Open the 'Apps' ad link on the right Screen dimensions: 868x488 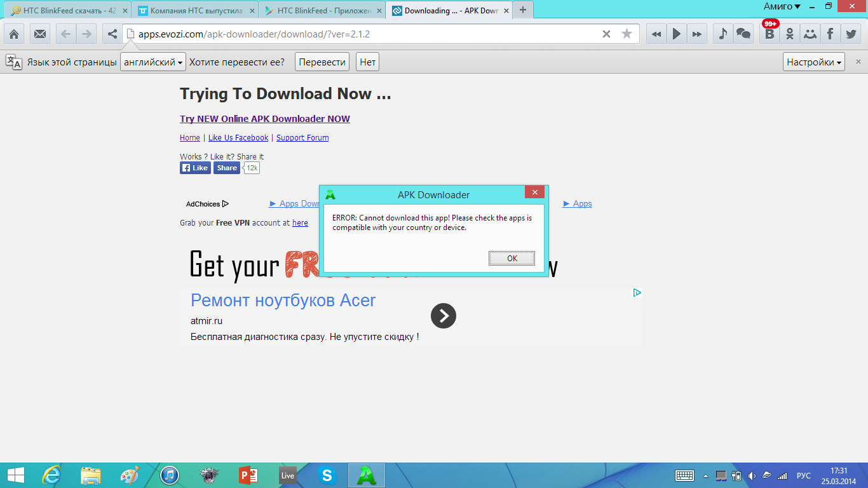pos(578,204)
